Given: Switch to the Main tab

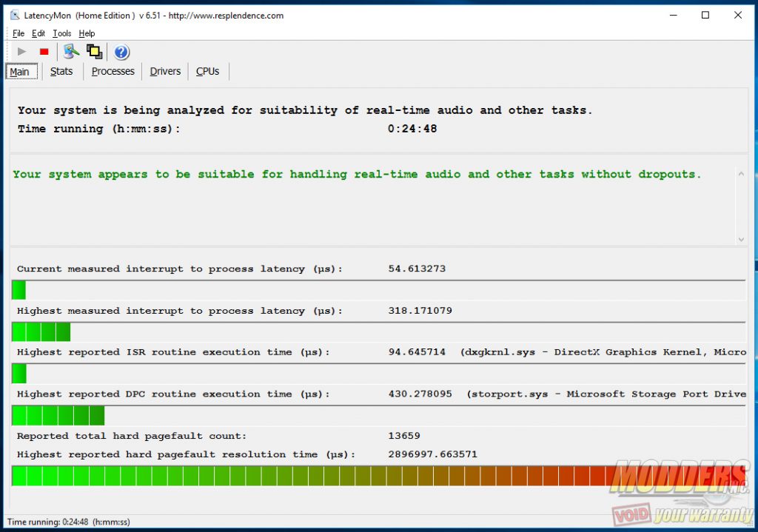Looking at the screenshot, I should [21, 72].
